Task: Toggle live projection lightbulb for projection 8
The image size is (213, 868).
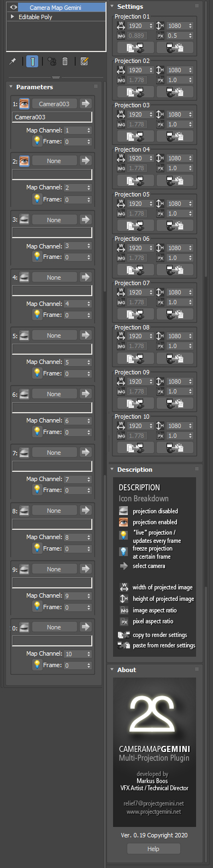Action: (x=37, y=548)
